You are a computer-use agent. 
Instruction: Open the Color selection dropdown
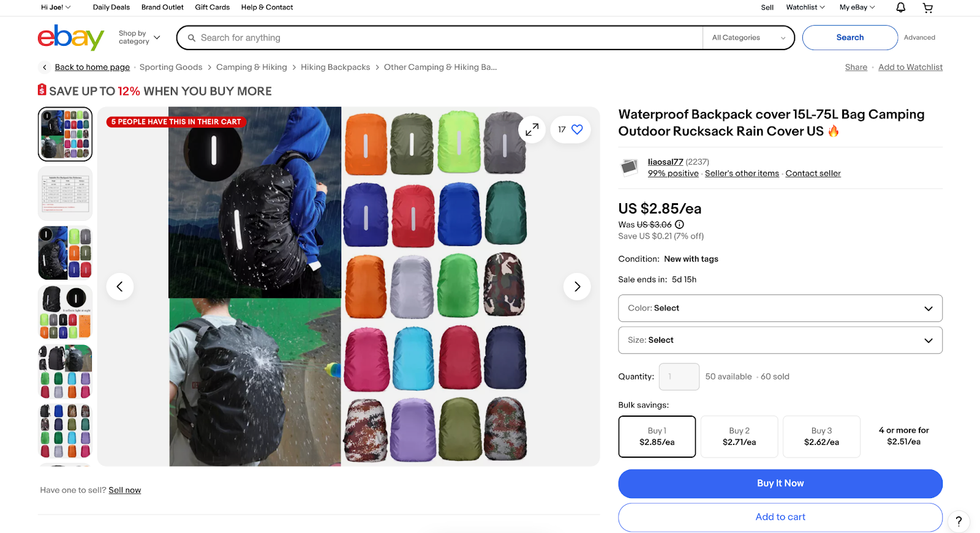click(780, 308)
